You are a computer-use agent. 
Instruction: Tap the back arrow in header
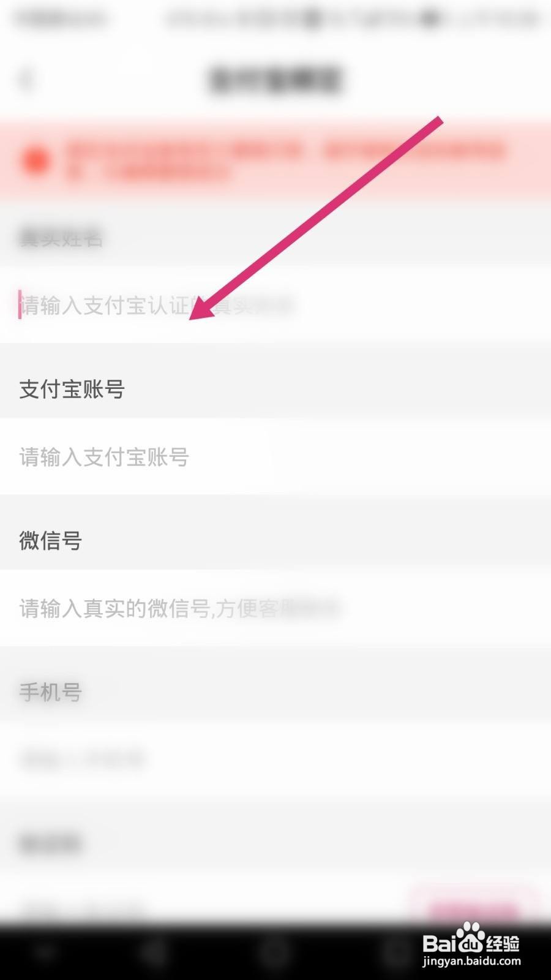point(27,79)
